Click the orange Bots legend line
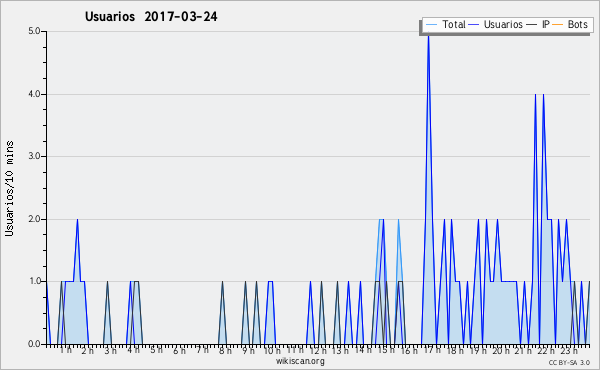The width and height of the screenshot is (600, 370). click(558, 25)
